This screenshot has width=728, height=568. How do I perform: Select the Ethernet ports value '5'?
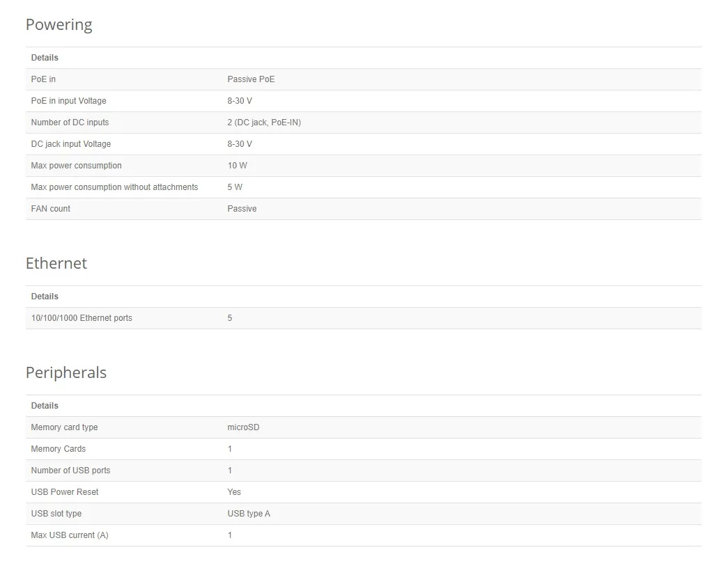(x=230, y=318)
